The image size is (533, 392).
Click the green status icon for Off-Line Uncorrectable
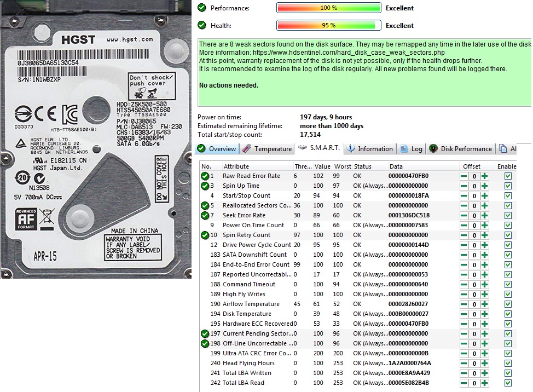pos(205,344)
